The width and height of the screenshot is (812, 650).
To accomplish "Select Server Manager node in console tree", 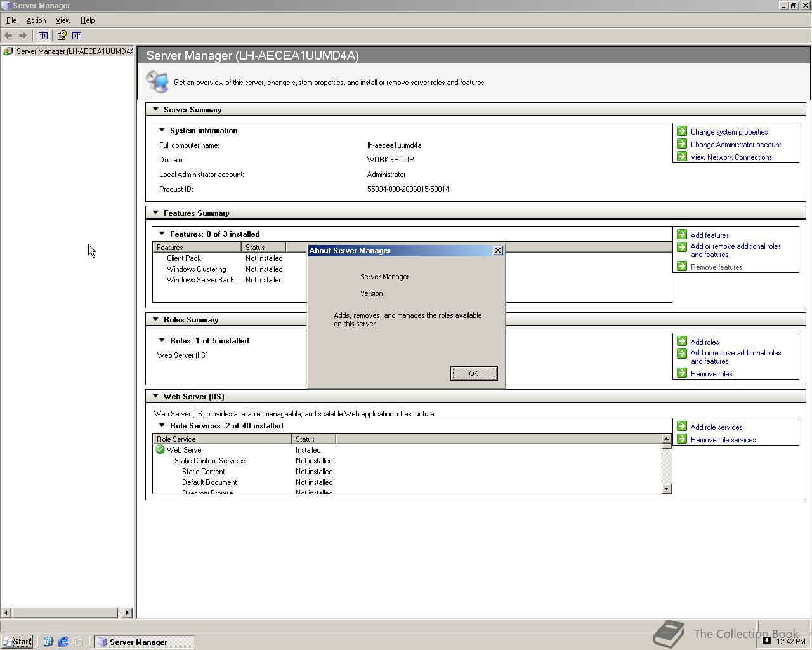I will coord(69,51).
